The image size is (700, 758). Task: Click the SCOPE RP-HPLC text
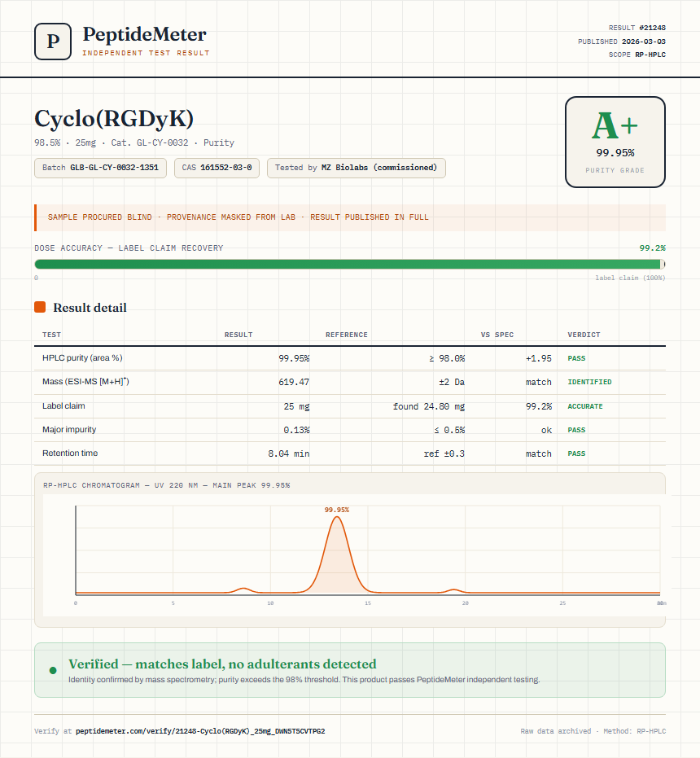point(637,55)
